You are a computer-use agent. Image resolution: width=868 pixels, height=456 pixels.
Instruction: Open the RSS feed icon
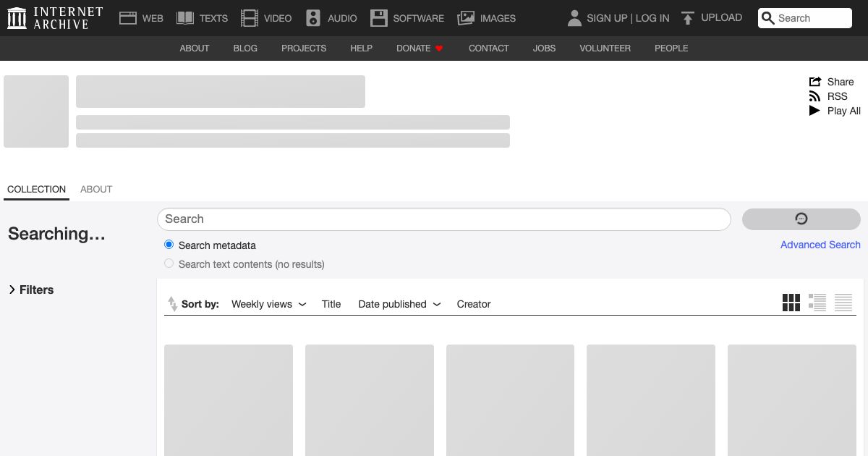click(814, 96)
